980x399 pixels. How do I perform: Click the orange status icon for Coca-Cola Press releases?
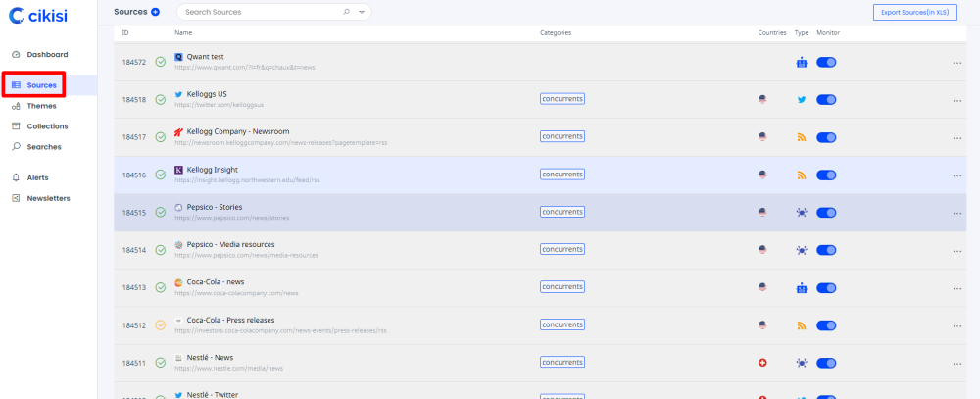(x=160, y=325)
